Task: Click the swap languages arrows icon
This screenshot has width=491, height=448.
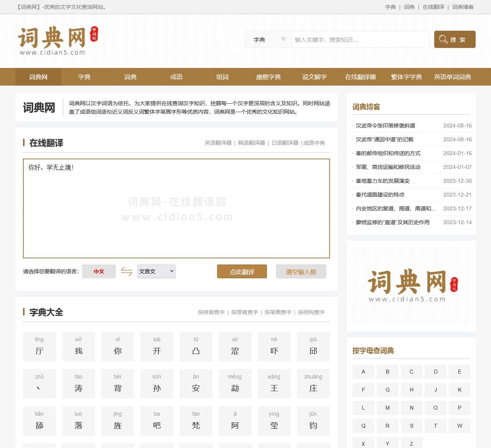Action: point(126,271)
